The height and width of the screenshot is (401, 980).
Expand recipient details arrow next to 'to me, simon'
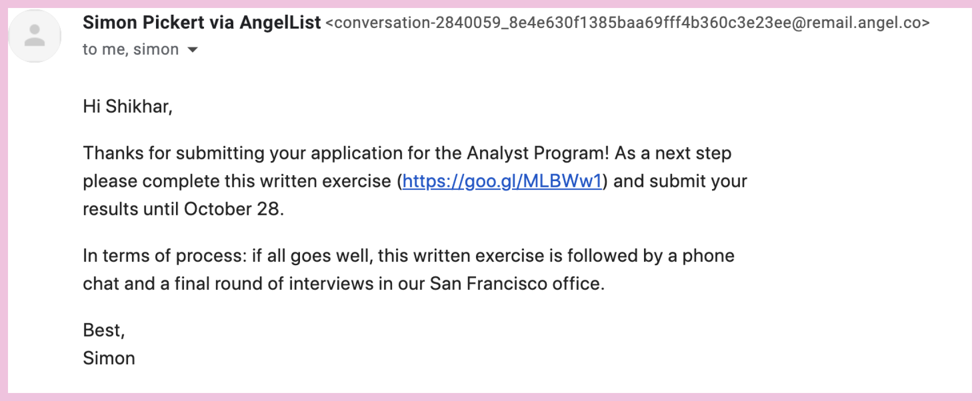tap(192, 50)
